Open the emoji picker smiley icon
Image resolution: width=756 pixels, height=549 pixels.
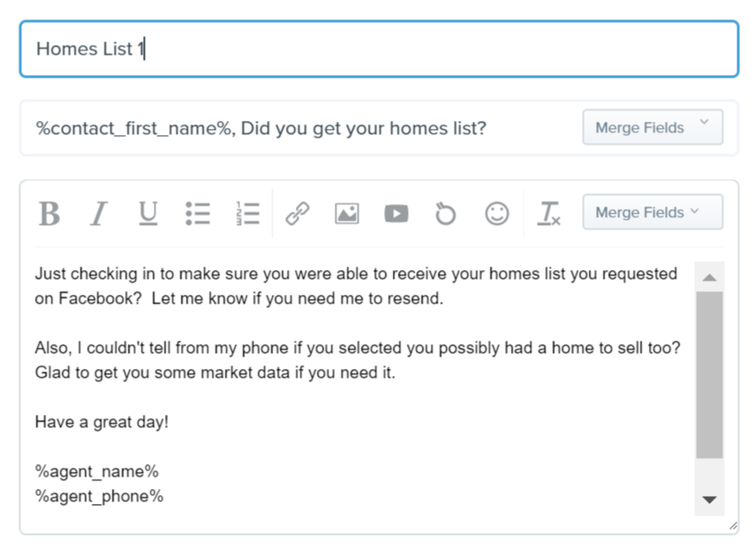(x=496, y=214)
